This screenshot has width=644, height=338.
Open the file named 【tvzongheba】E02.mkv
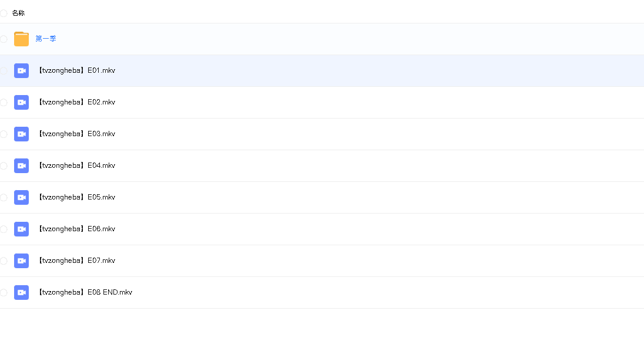point(76,102)
